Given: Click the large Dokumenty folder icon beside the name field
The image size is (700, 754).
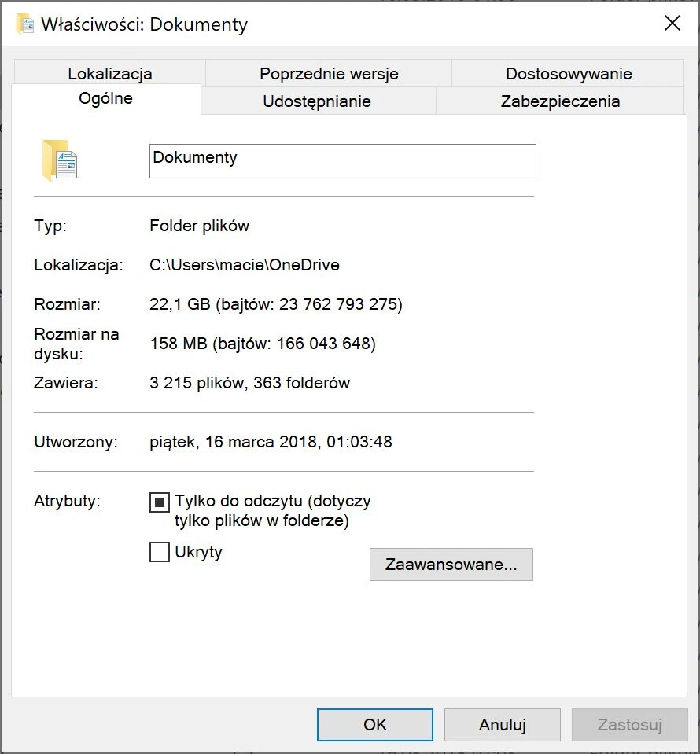Looking at the screenshot, I should click(60, 160).
